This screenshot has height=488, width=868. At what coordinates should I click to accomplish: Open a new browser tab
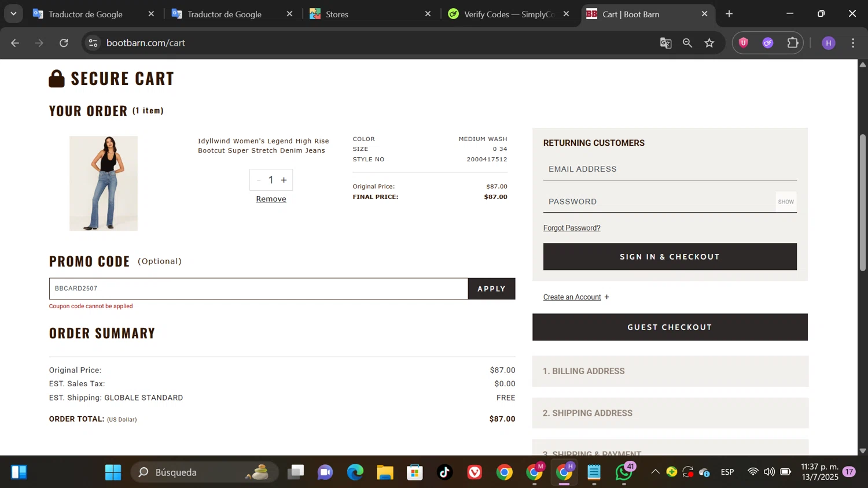[729, 14]
